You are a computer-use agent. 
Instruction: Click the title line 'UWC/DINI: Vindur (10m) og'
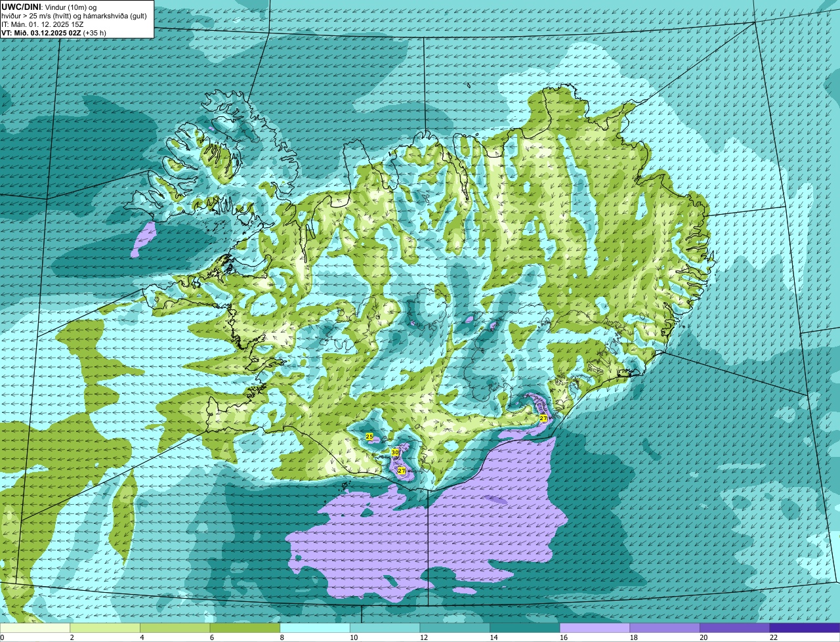(49, 7)
